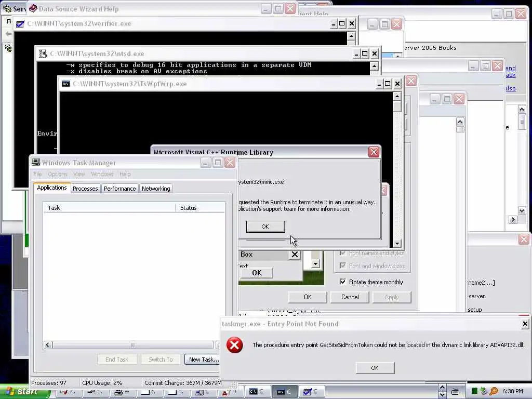Click Task Manager list scroll-left arrow
Viewport: 532px width, 399px height.
(48, 345)
